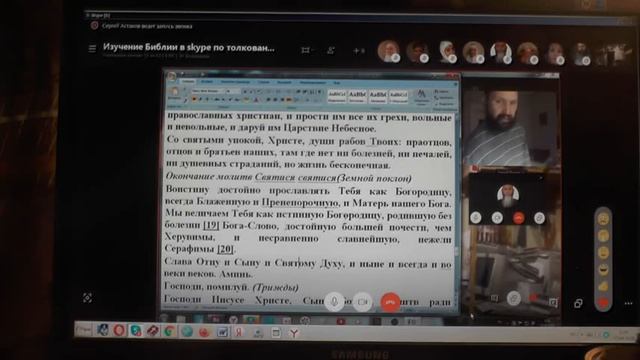Open the Change Styles button in Word
Viewport: 640px width, 360px height.
[x=421, y=97]
